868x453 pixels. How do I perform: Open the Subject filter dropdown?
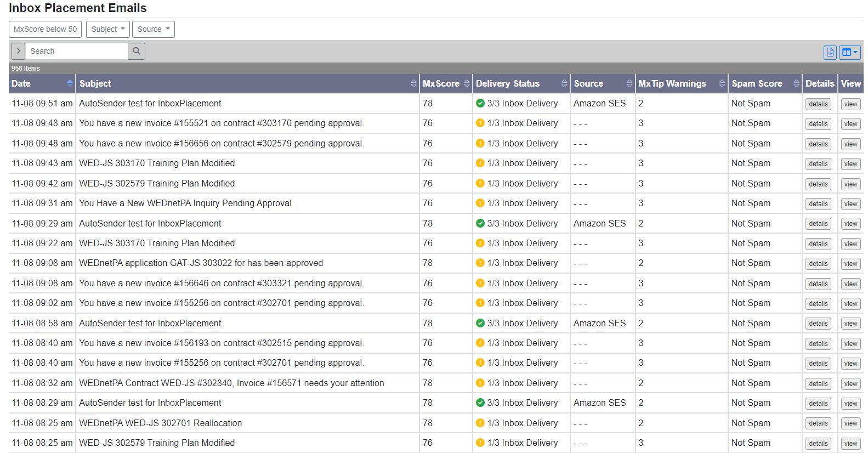tap(107, 29)
